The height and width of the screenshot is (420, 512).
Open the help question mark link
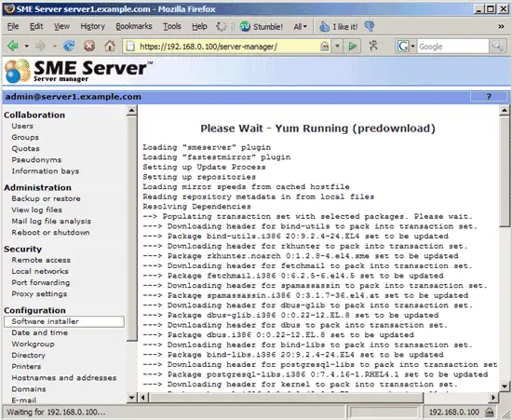(489, 97)
